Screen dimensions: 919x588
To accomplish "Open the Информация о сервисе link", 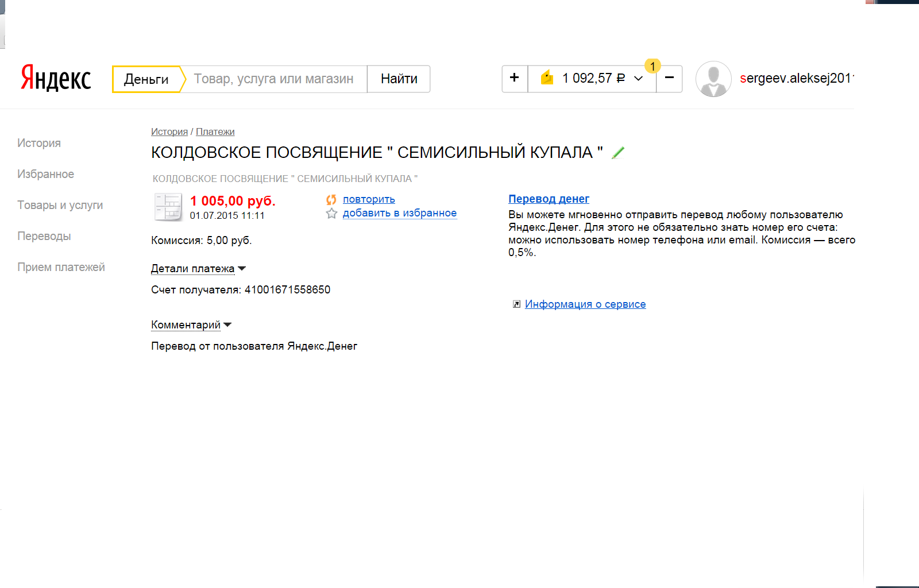I will 585,304.
